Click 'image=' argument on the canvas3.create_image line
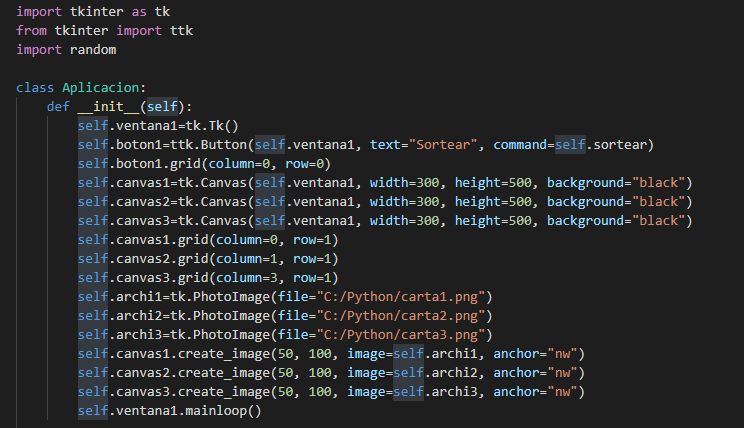Viewport: 744px width, 428px height. 370,392
